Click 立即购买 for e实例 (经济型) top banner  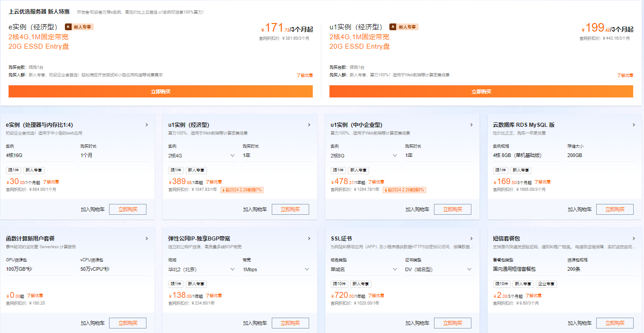(x=160, y=92)
